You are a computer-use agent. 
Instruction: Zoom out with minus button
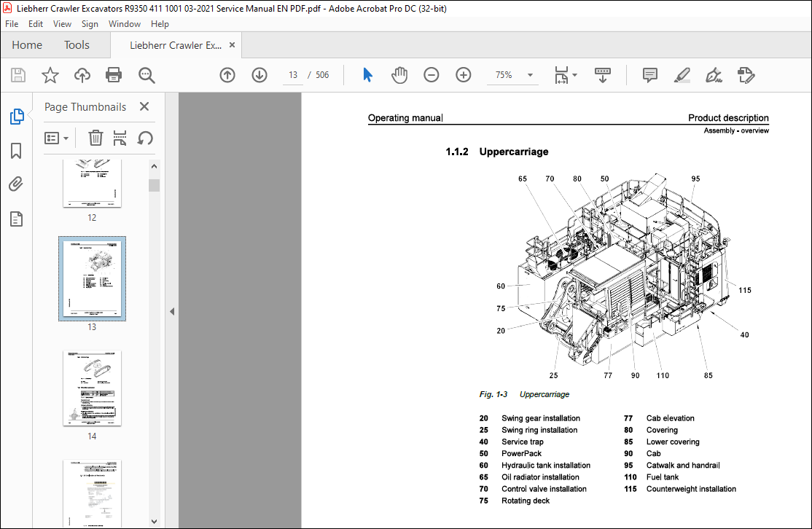click(431, 75)
